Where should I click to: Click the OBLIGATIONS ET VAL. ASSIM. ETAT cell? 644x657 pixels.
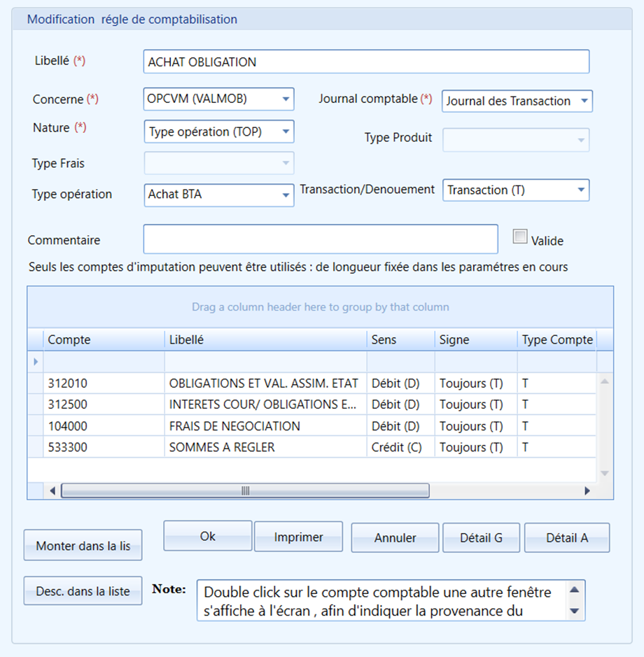265,383
